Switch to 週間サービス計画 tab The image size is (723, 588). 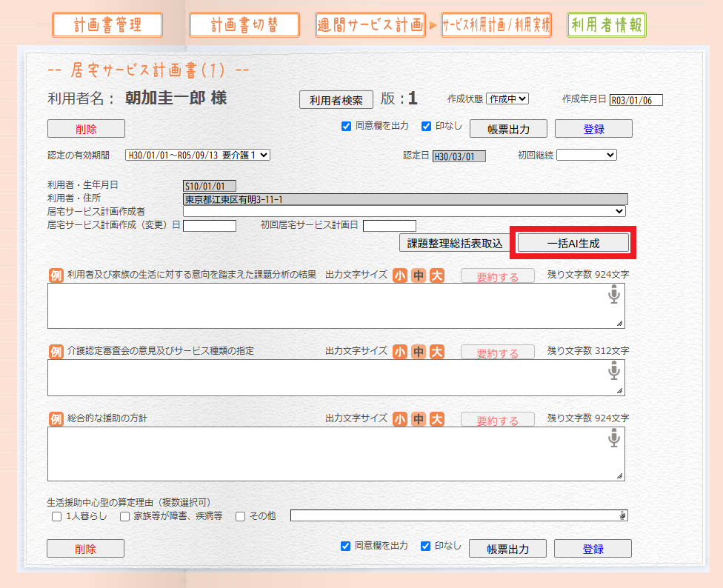pos(370,24)
